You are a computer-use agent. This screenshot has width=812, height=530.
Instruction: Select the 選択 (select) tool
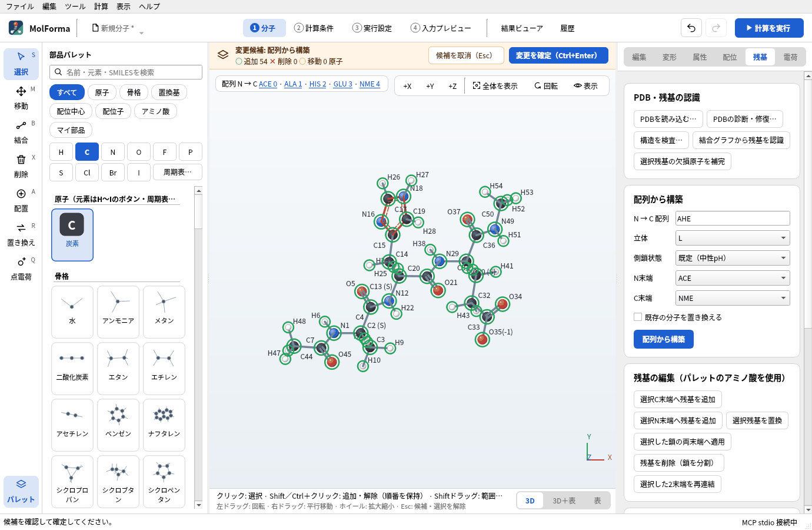click(21, 64)
